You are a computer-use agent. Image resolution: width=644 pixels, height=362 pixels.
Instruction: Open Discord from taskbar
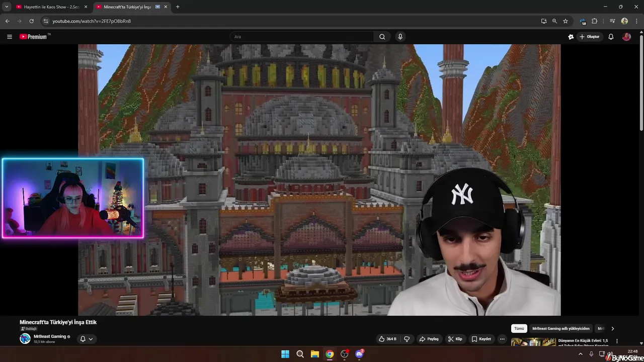click(359, 354)
